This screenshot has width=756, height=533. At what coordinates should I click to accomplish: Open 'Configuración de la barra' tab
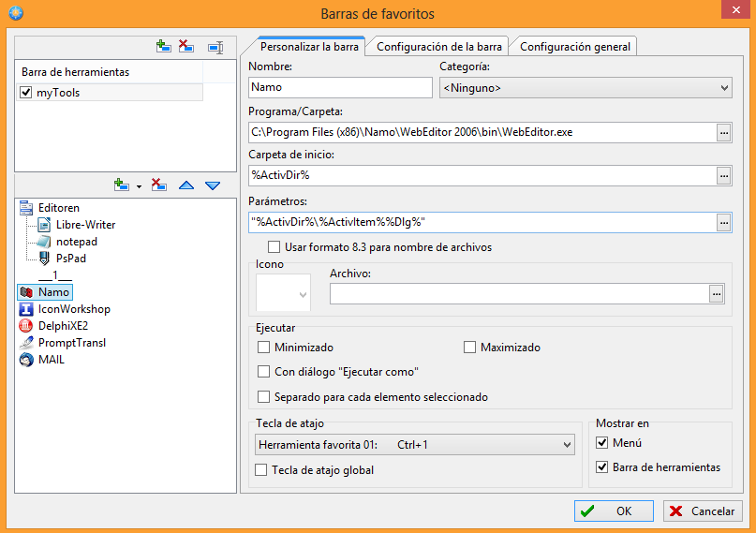point(438,47)
